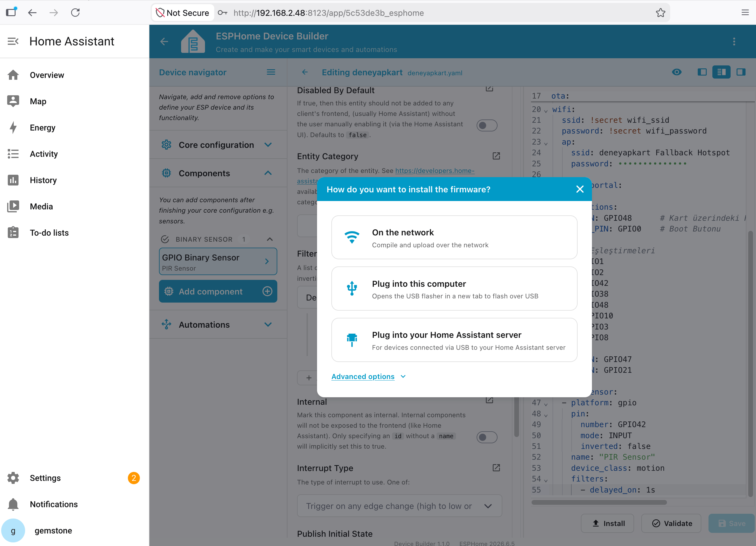Click the ESPHome header back arrow
Image resolution: width=756 pixels, height=546 pixels.
(x=164, y=41)
